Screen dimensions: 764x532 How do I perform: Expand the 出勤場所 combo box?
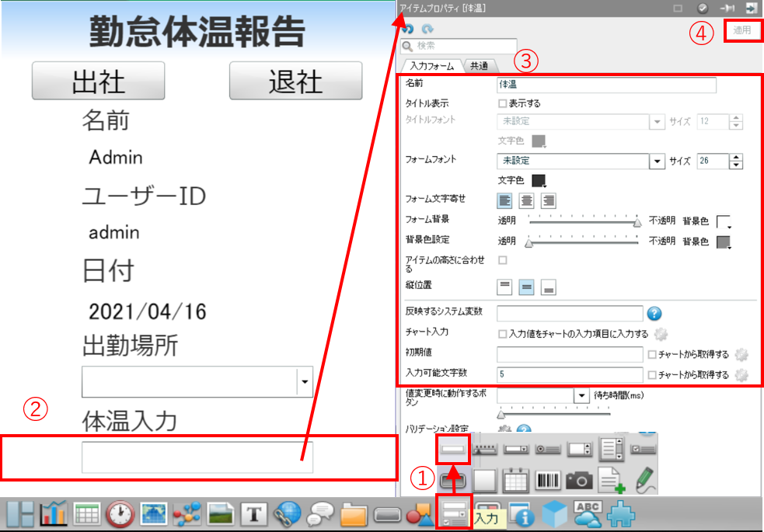305,381
